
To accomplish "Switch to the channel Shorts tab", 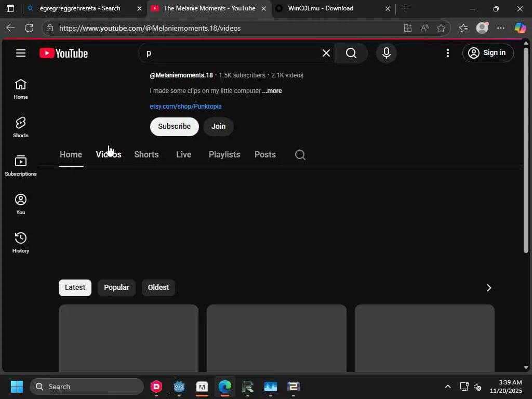I will point(147,155).
